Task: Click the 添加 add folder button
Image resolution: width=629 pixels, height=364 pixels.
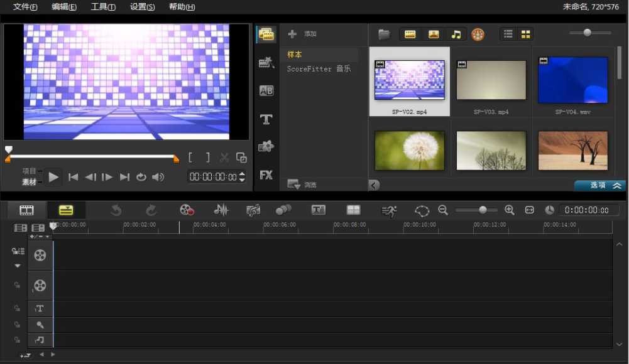Action: tap(302, 34)
